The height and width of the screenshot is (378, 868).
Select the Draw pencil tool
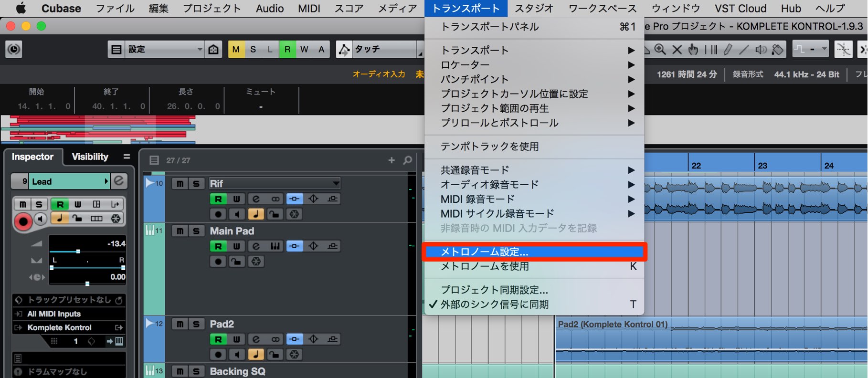728,49
